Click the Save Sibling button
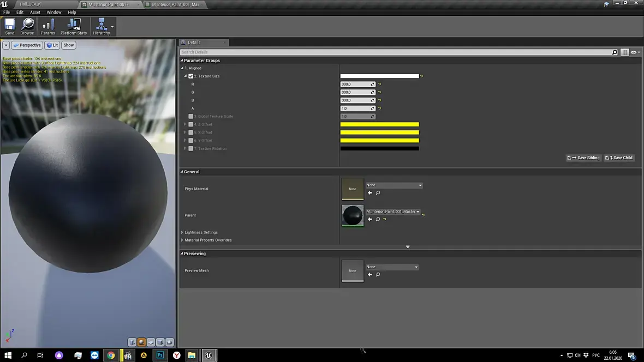This screenshot has width=644, height=362. [x=583, y=158]
